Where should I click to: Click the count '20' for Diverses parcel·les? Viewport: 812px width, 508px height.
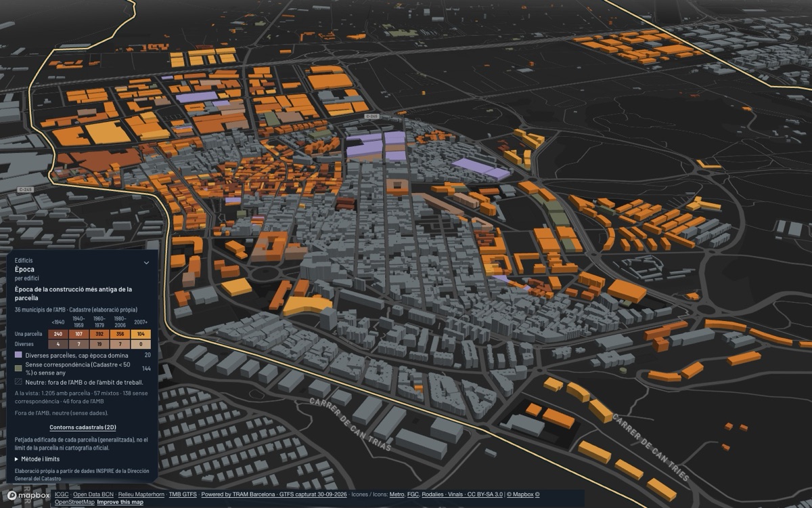[x=148, y=355]
